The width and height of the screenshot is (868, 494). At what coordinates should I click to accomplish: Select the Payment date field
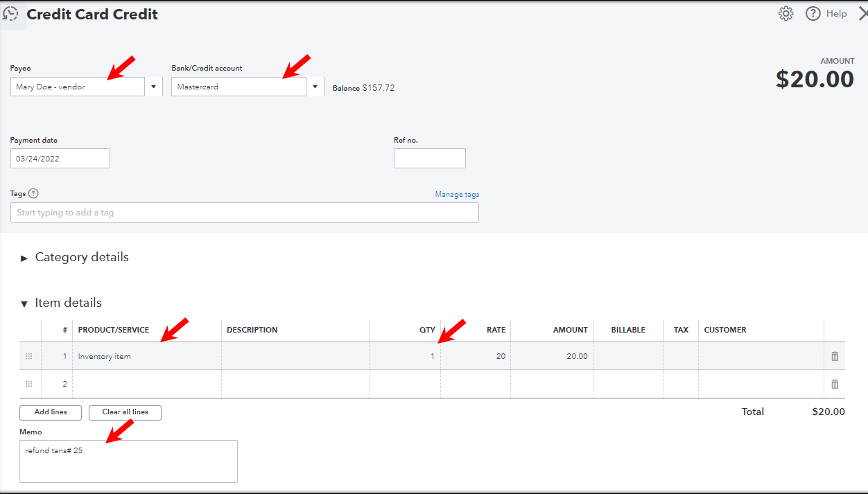coord(60,158)
